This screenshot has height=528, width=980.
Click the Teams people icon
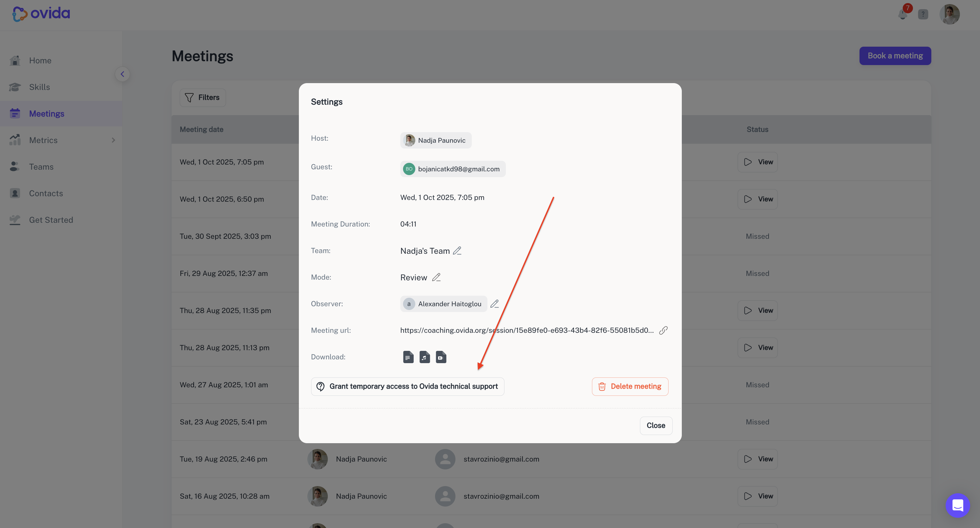[x=15, y=166]
